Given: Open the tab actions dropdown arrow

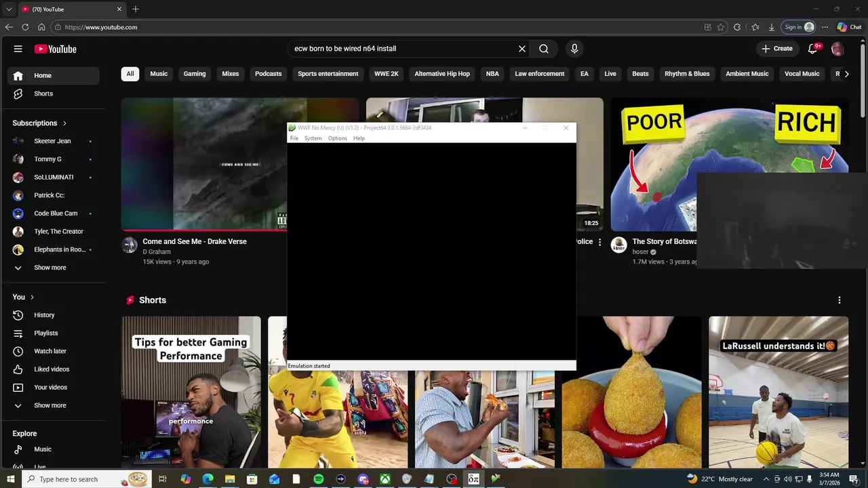Looking at the screenshot, I should (9, 9).
